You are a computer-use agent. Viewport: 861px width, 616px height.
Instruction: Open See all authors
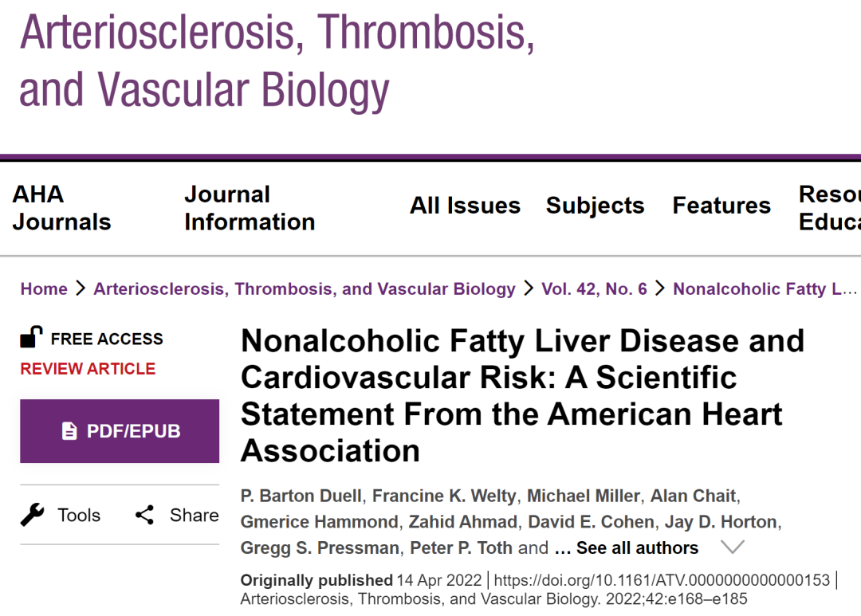point(637,548)
